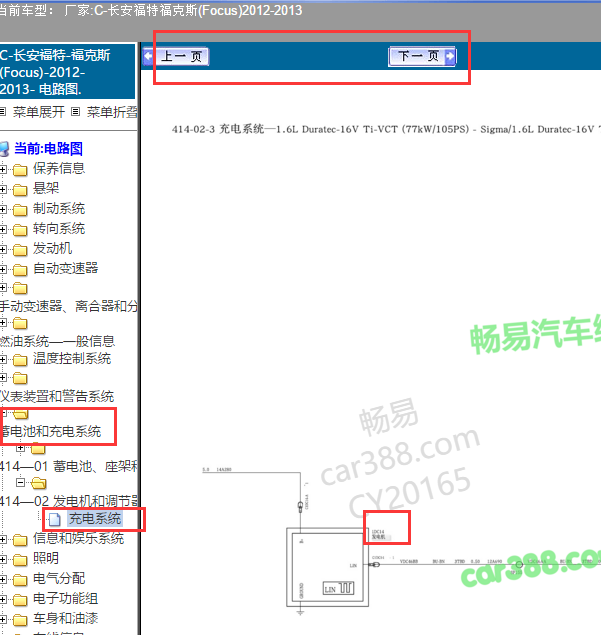Expand the 照明 tree node

pos(3,559)
